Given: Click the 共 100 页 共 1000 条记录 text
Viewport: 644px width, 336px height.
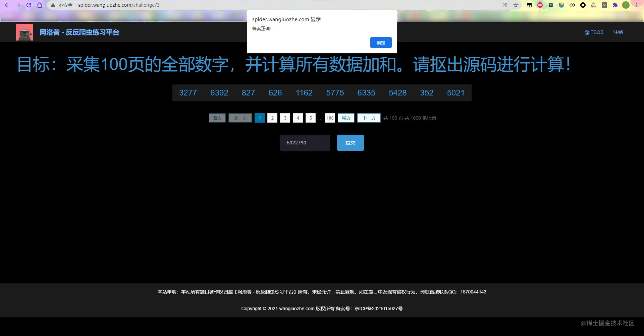Looking at the screenshot, I should pyautogui.click(x=410, y=118).
